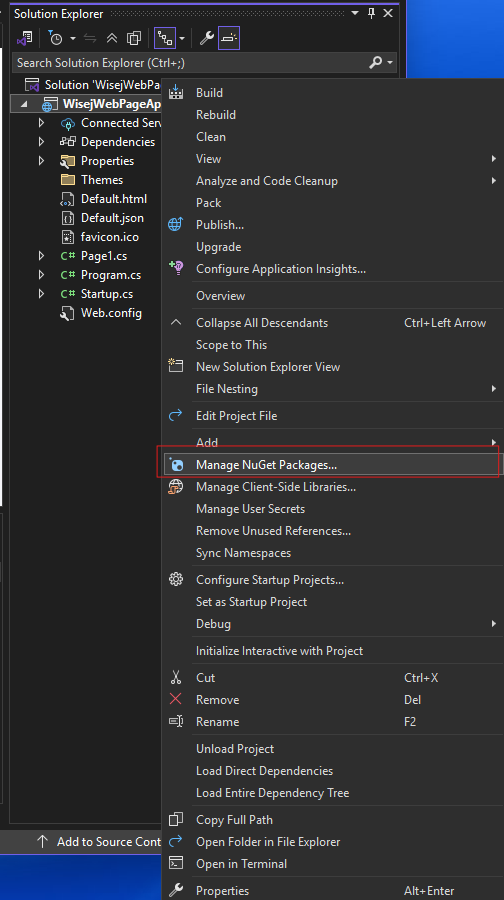Choose Overview menu entry

[x=220, y=296]
